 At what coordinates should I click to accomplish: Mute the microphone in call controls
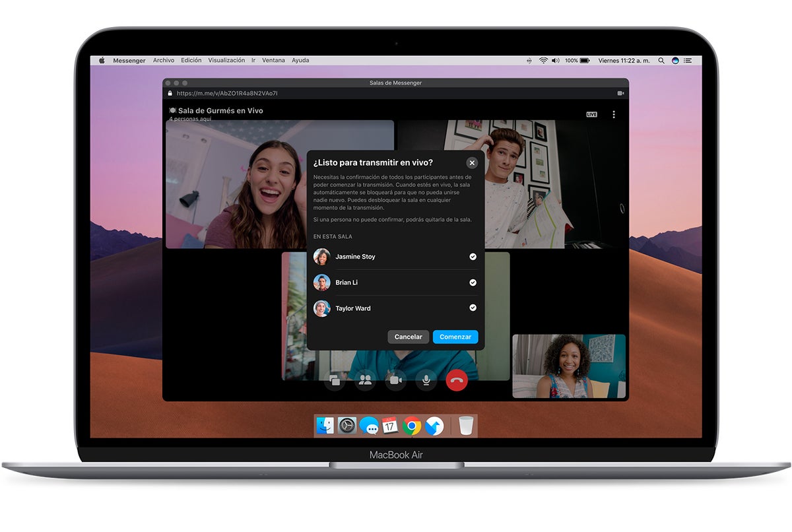(x=426, y=380)
